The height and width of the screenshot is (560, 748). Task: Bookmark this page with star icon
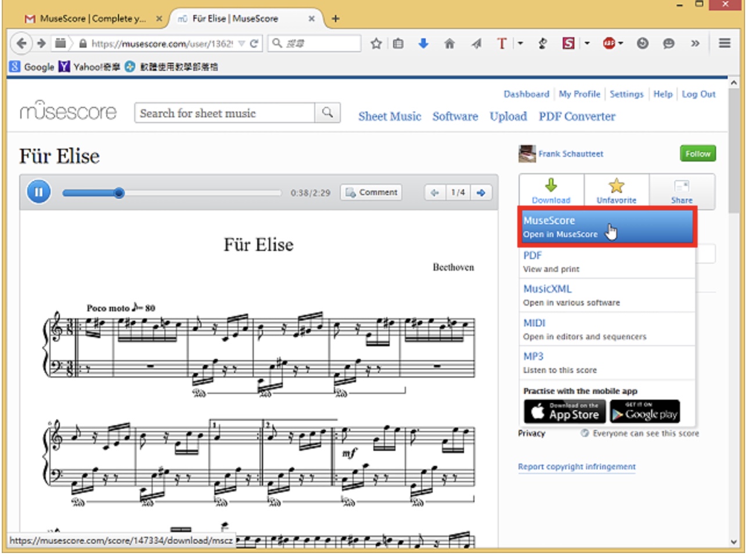click(x=376, y=44)
